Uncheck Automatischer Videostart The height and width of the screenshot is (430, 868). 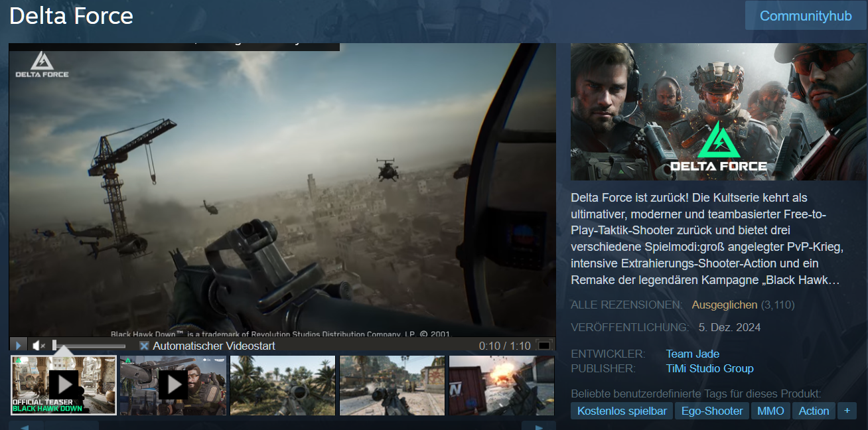click(144, 346)
